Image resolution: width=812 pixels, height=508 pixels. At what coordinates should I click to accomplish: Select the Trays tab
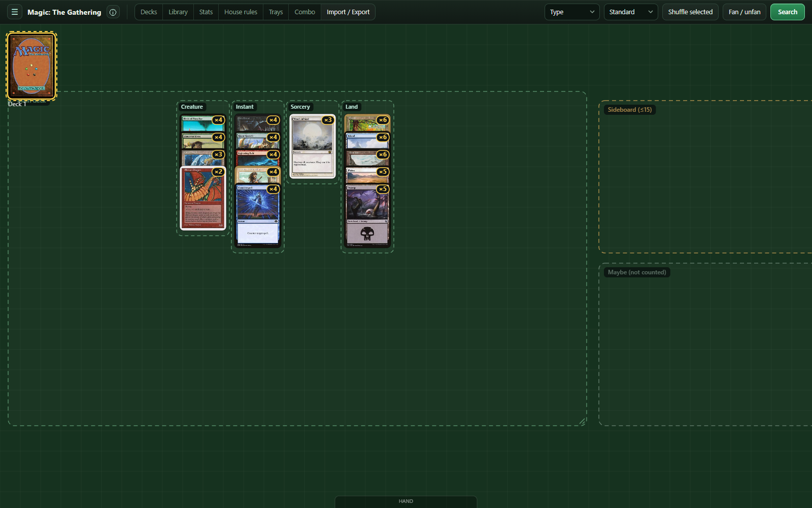[276, 12]
